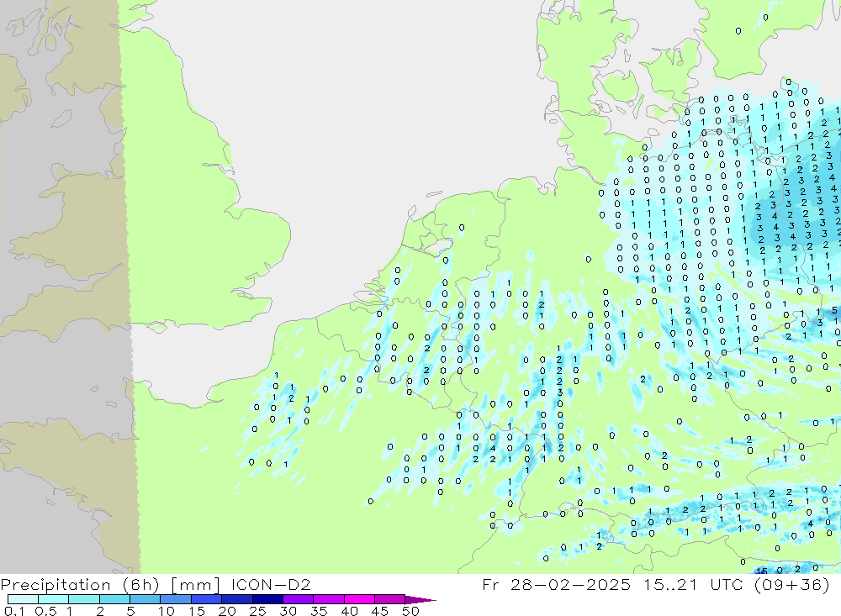Click the legend value '10'
The image size is (841, 616).
click(167, 611)
